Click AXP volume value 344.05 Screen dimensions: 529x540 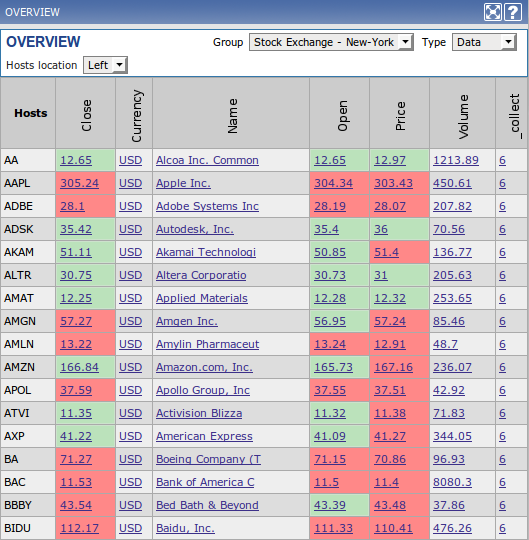coord(452,436)
